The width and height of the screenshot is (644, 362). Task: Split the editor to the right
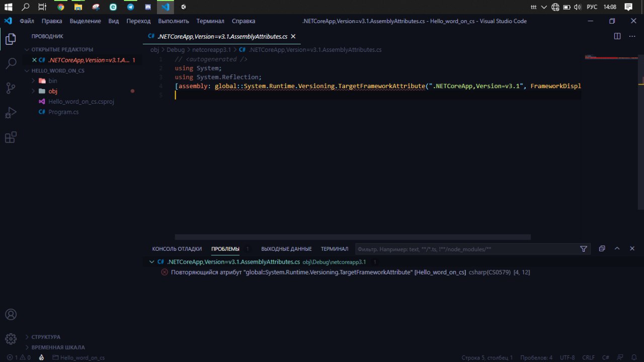coord(617,36)
